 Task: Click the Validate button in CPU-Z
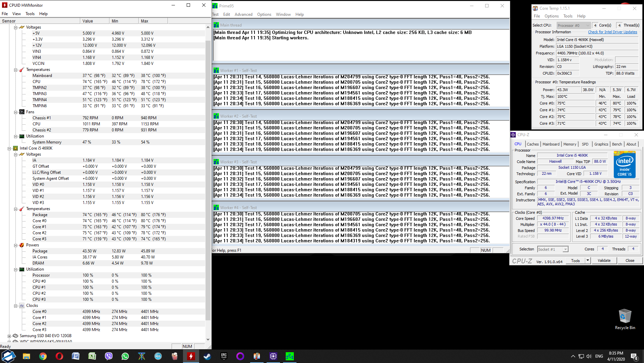pos(604,260)
